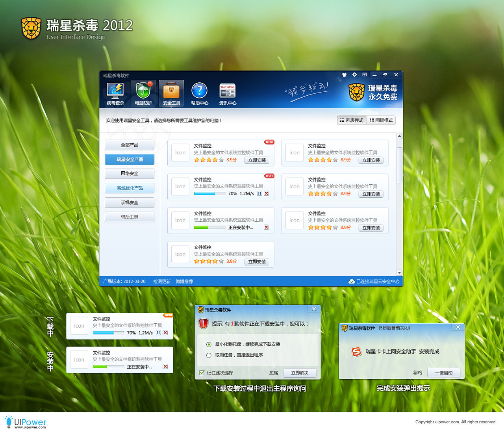
Task: Open the settings gear in title bar
Action: coord(354,74)
